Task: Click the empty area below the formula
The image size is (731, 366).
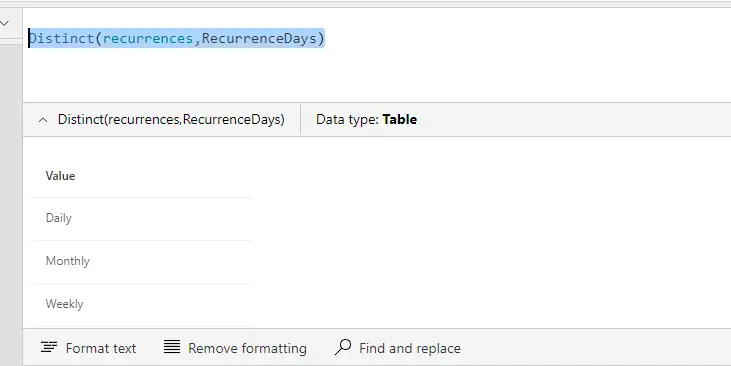Action: (x=373, y=75)
